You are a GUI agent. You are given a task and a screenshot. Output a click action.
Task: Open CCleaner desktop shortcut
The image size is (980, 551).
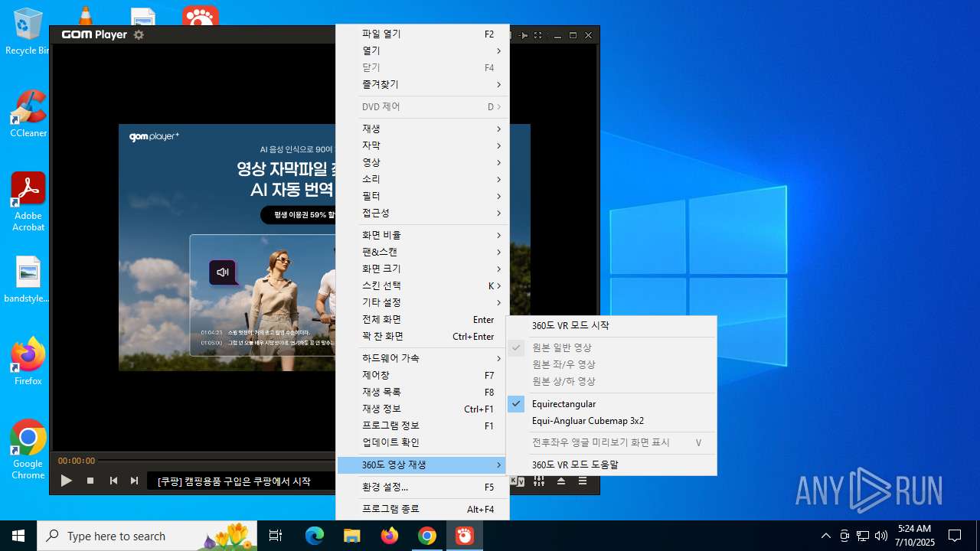coord(28,114)
